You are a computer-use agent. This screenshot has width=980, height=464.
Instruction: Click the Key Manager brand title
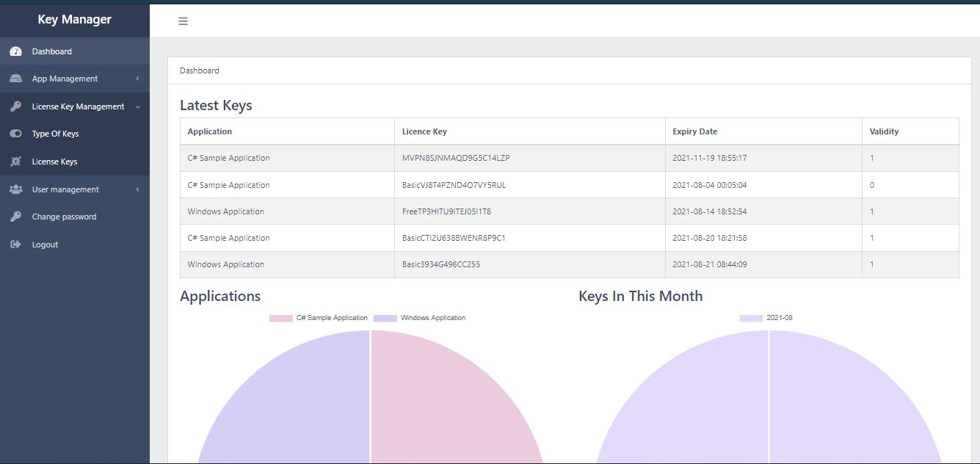click(75, 20)
